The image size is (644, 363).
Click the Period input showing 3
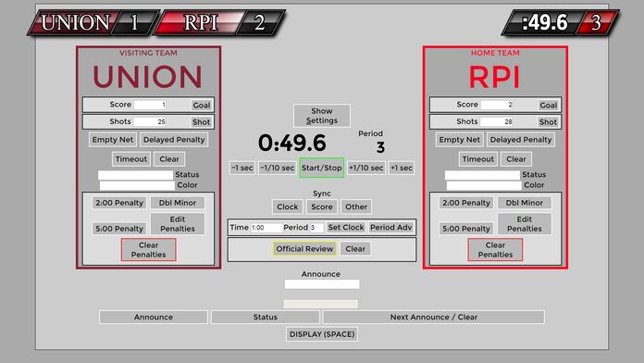(x=316, y=228)
